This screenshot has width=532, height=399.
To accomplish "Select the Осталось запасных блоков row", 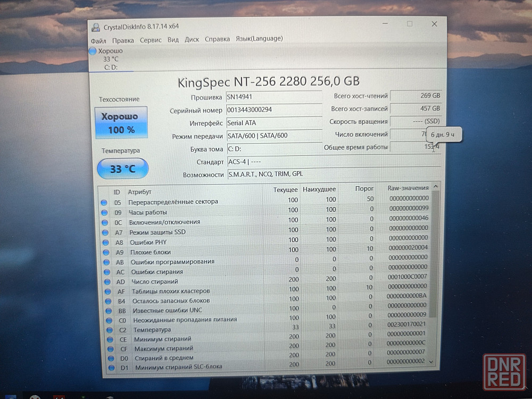I will click(x=170, y=301).
